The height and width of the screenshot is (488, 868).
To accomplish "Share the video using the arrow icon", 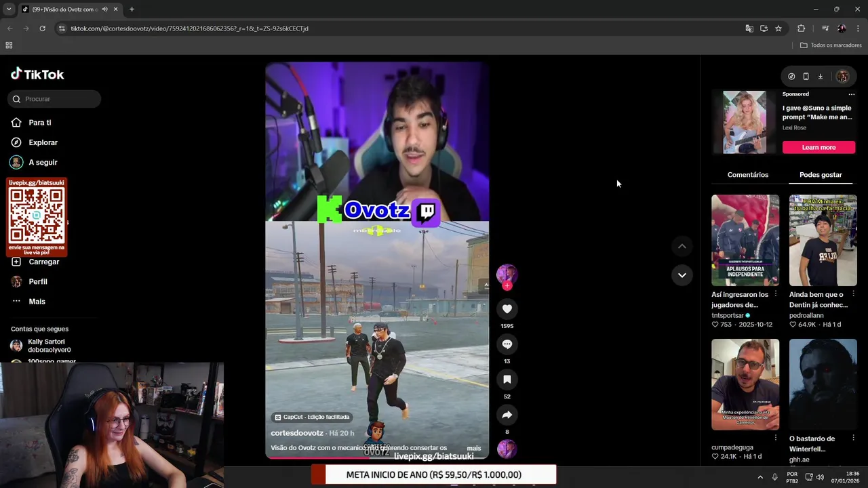I will pyautogui.click(x=507, y=415).
